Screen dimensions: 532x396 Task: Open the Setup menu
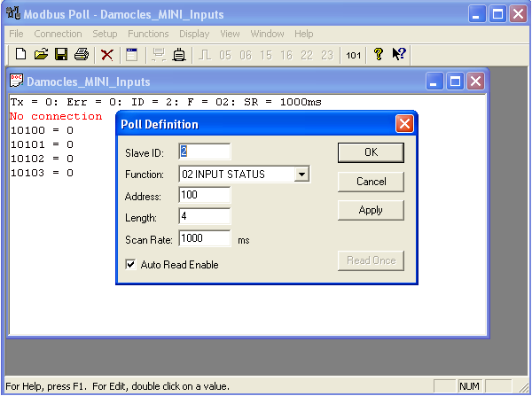point(105,34)
